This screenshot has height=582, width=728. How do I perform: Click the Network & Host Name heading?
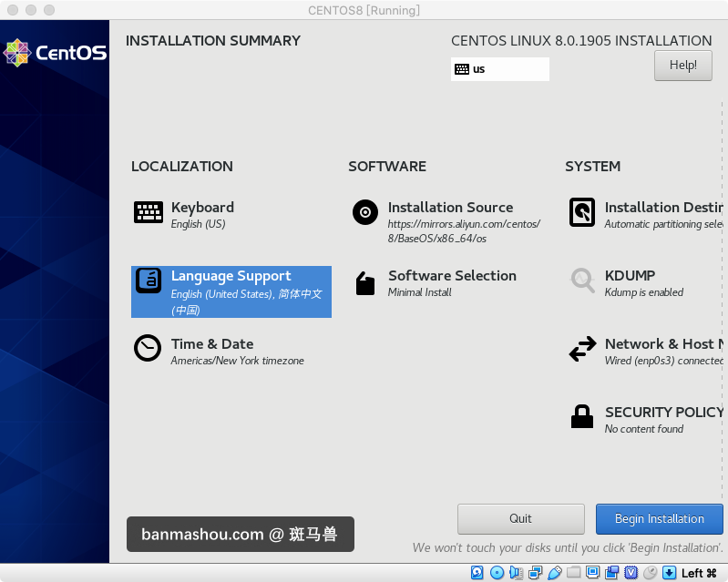tap(664, 344)
